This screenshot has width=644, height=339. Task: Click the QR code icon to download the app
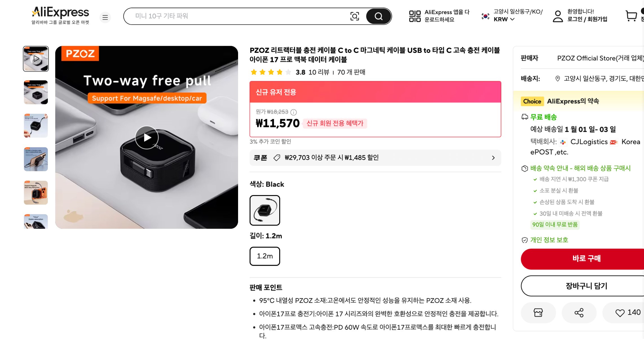[x=415, y=16]
